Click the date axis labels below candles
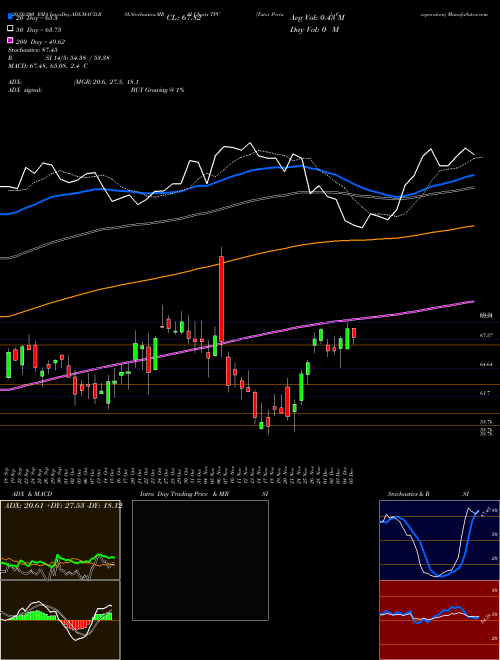 180,476
